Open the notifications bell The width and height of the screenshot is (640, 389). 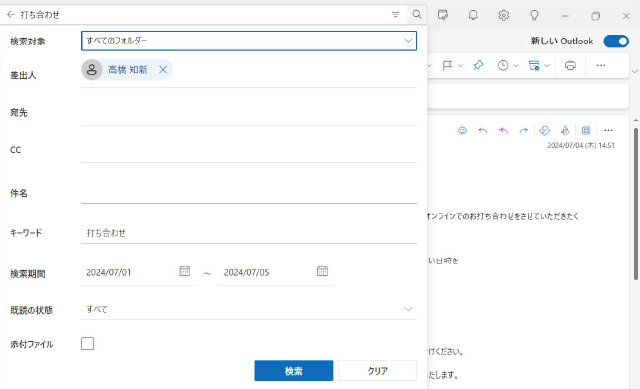(x=473, y=15)
